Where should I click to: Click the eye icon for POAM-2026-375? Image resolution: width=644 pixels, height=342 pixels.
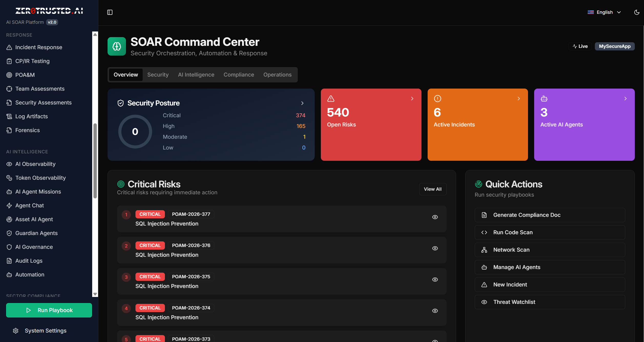[x=435, y=280]
